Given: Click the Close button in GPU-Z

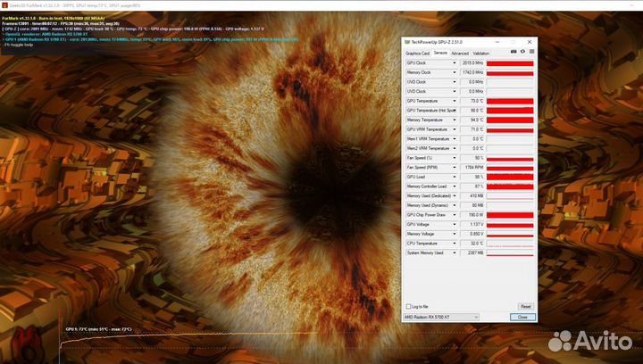Looking at the screenshot, I should click(522, 317).
